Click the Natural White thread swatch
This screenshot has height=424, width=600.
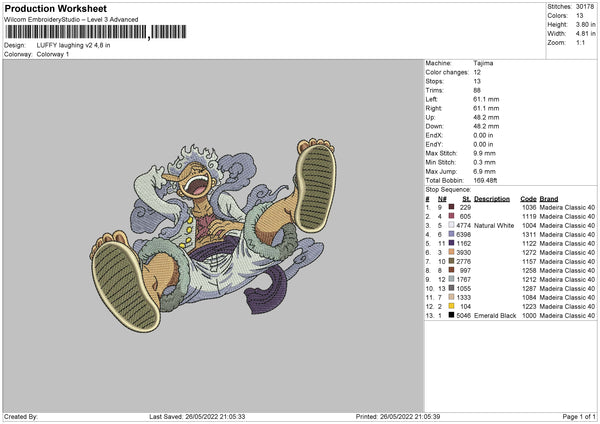[x=451, y=225]
